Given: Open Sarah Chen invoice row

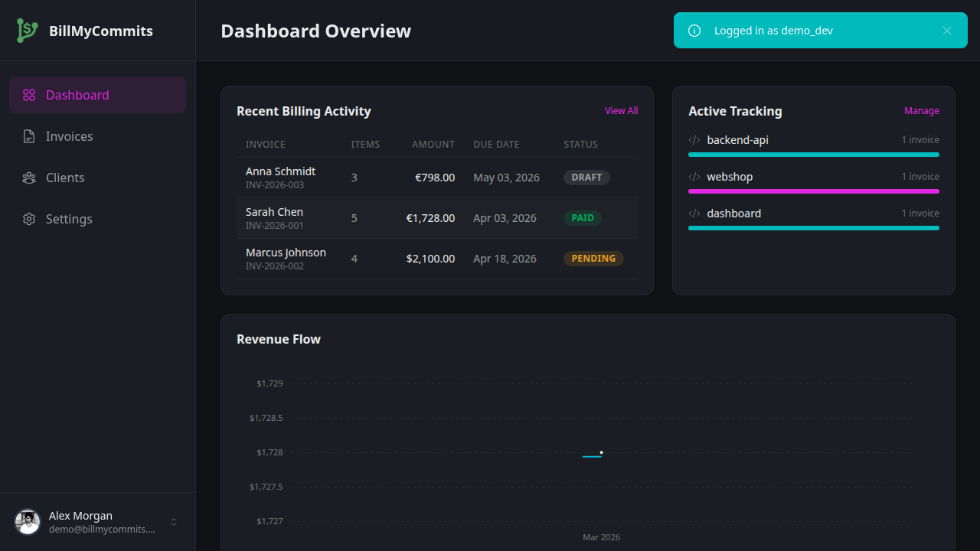Looking at the screenshot, I should [436, 218].
